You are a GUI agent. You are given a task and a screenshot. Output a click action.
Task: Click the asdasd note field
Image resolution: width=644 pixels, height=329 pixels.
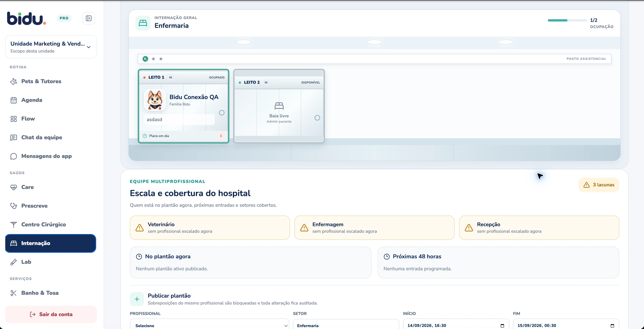point(179,119)
